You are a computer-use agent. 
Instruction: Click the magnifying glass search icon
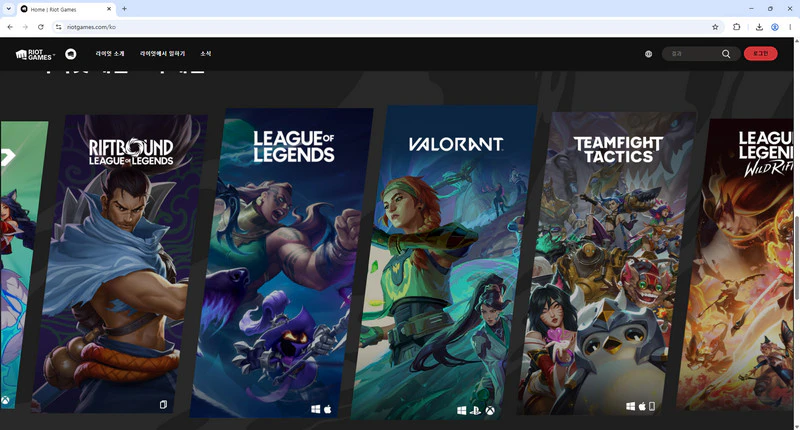(726, 54)
